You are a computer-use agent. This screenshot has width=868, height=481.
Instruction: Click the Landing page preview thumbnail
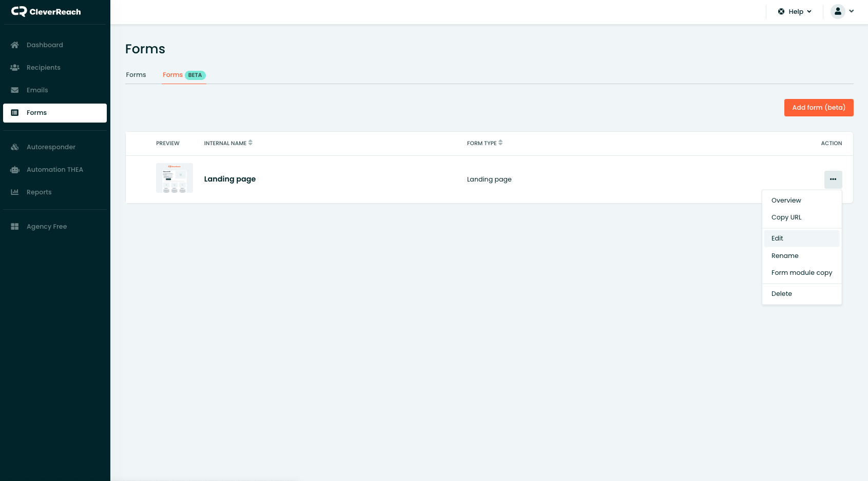175,178
